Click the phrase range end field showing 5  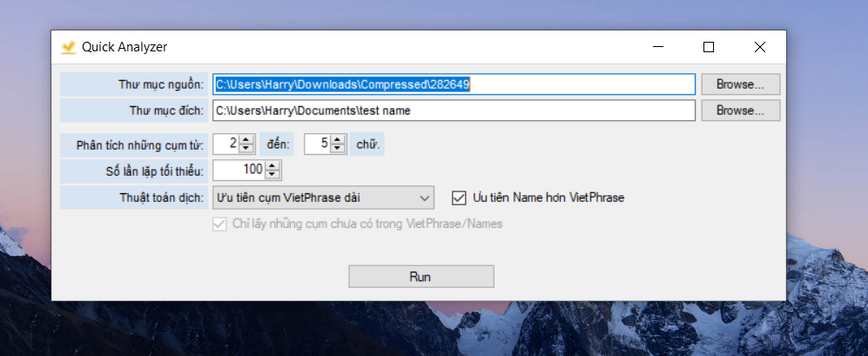click(x=317, y=144)
